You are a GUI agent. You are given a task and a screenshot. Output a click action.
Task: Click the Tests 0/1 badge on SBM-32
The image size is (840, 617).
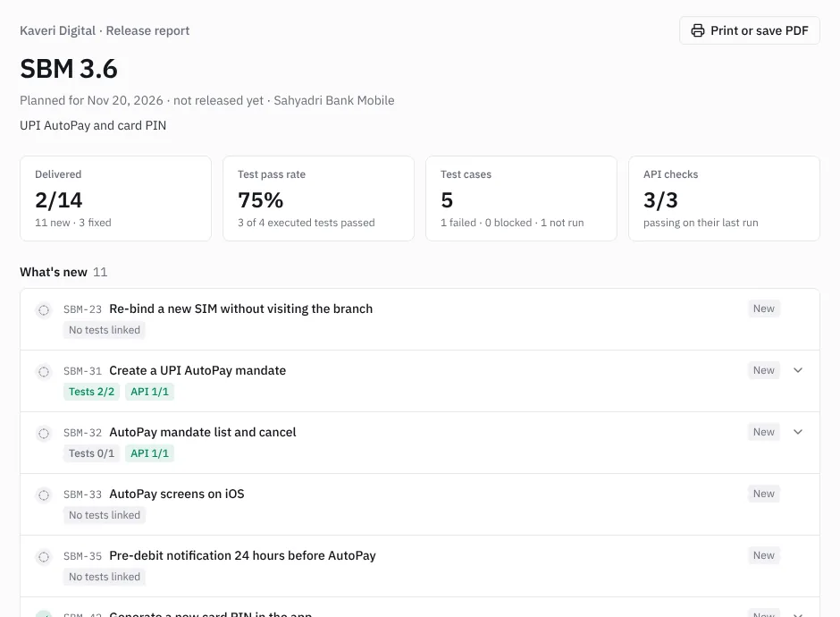coord(92,453)
